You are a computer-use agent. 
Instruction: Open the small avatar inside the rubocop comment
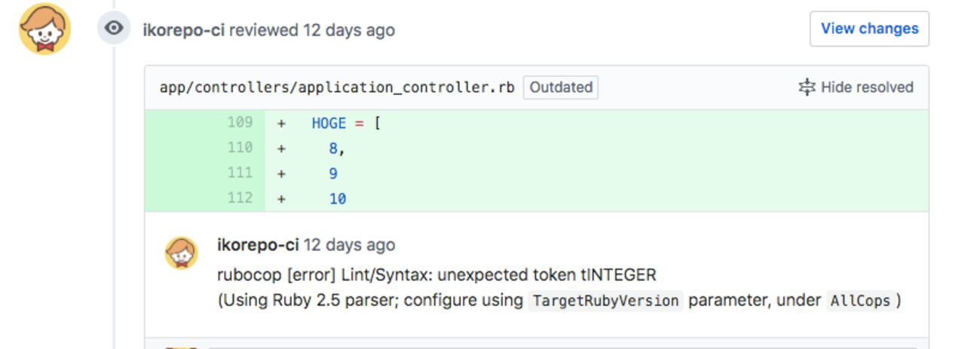pyautogui.click(x=182, y=253)
